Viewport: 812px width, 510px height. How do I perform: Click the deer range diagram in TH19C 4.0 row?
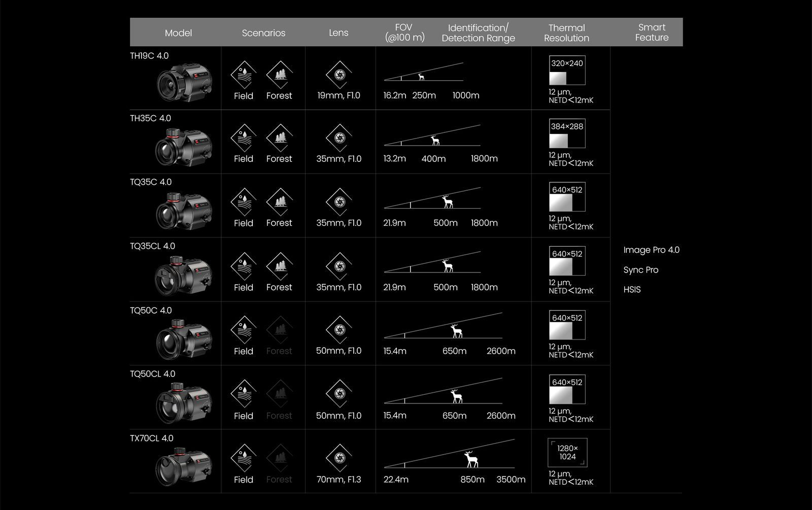423,72
